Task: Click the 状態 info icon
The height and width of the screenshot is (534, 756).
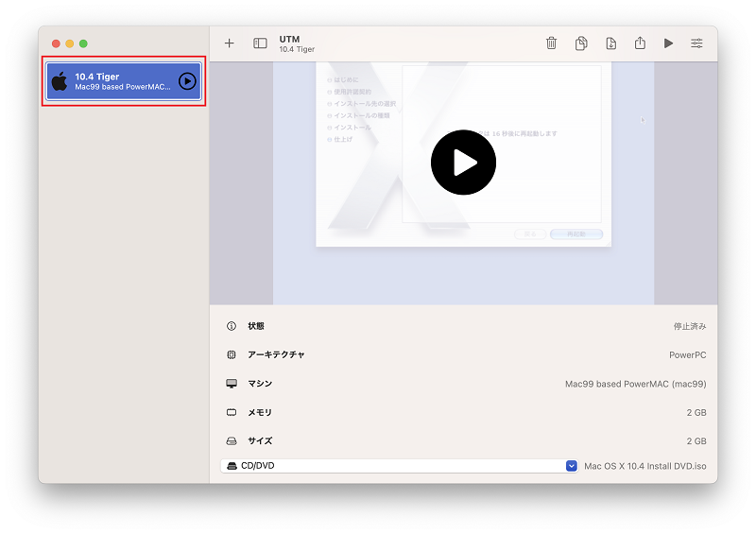Action: 232,326
